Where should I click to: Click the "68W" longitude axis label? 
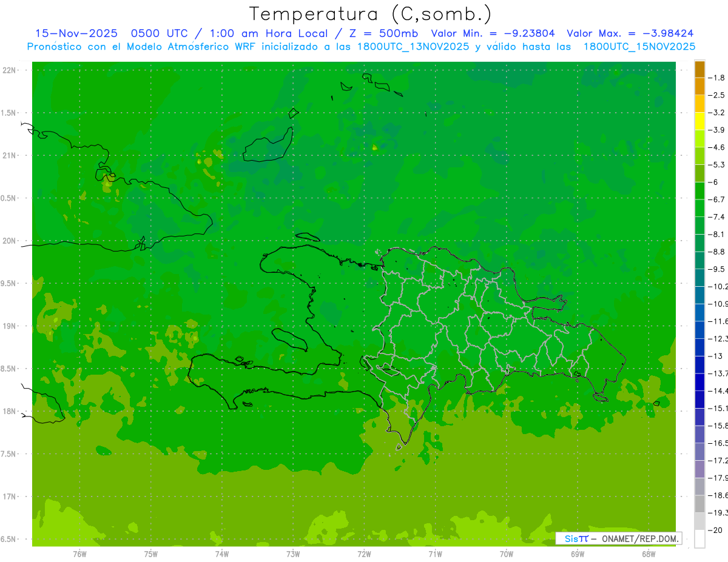649,554
